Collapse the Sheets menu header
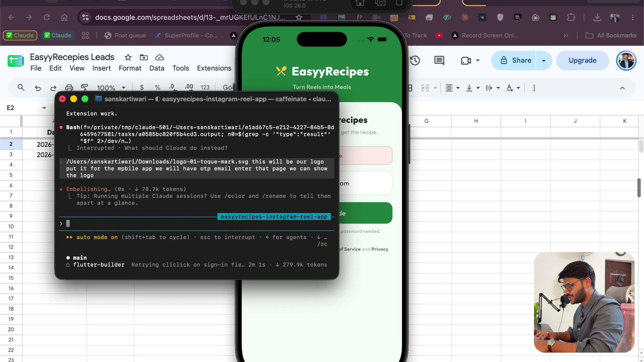Screen dimensions: 644x362 point(622,88)
